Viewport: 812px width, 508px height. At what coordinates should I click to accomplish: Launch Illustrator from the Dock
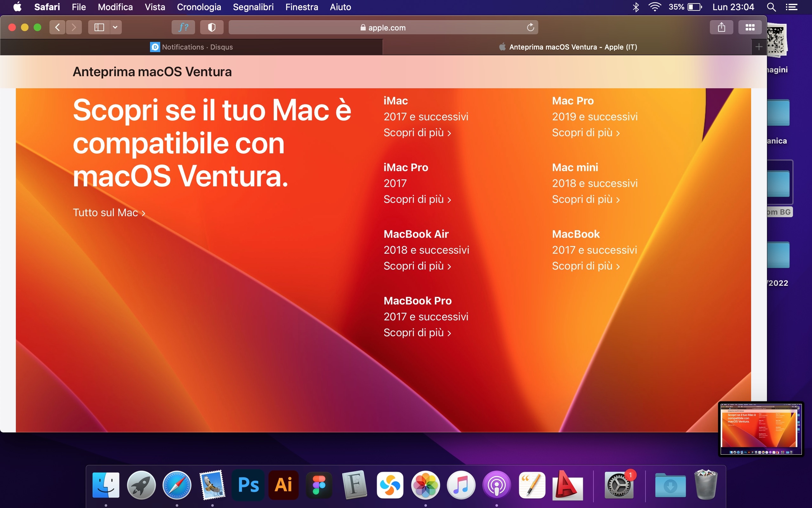(x=284, y=485)
